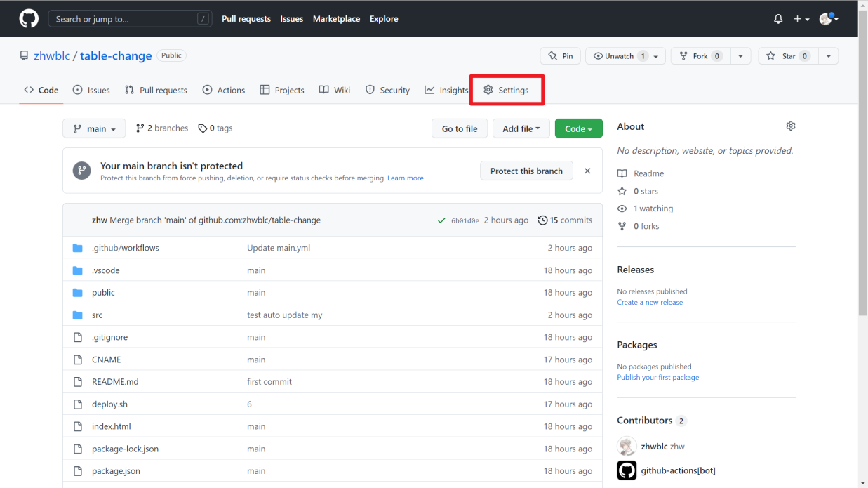The image size is (868, 488).
Task: Click the index.html file icon
Action: [78, 426]
